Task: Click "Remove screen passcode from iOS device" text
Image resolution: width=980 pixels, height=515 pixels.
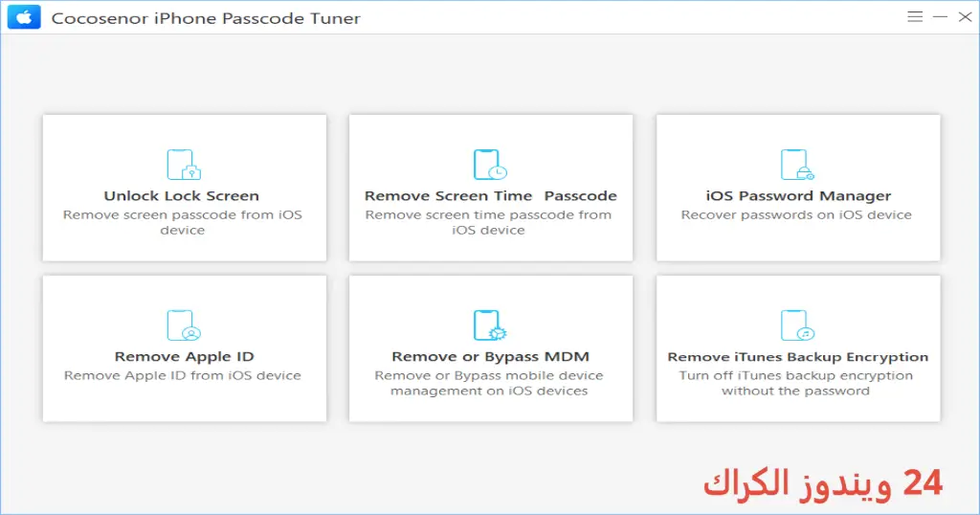Action: (183, 222)
